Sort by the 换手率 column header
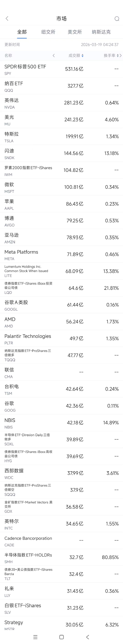Viewport: 123px width, 644px height. 110,55
